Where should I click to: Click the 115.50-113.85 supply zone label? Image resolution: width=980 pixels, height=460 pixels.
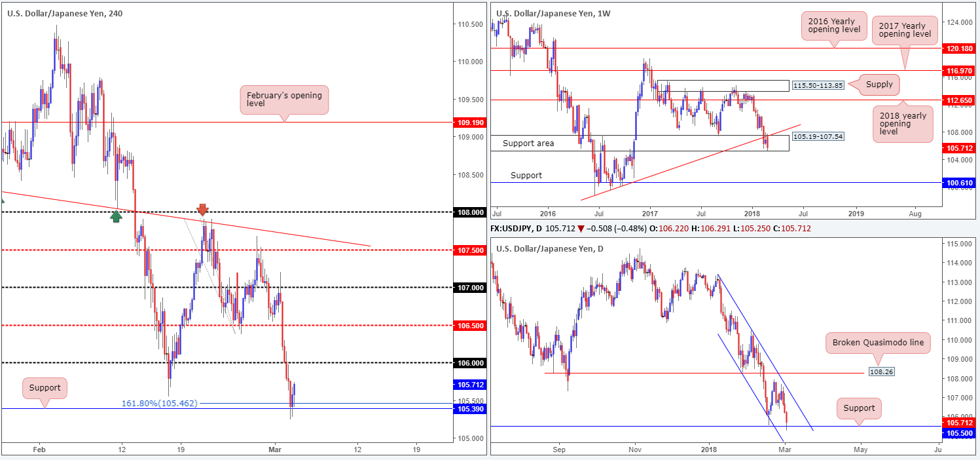818,85
